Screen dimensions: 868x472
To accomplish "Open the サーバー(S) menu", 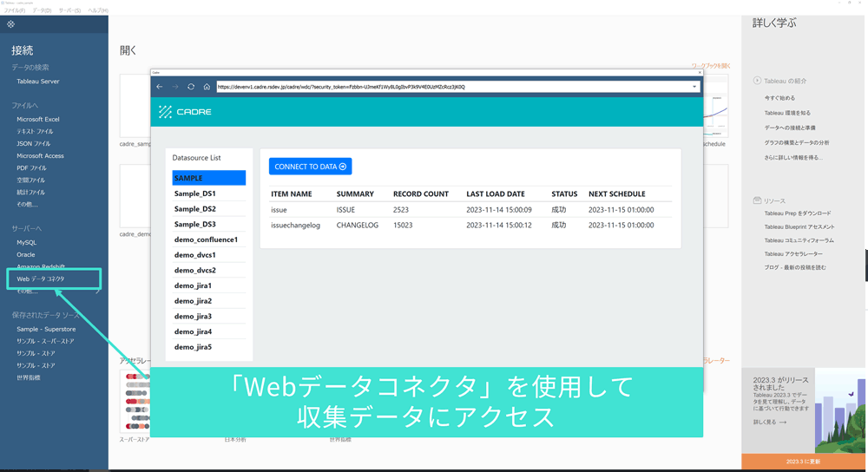I will coord(69,10).
